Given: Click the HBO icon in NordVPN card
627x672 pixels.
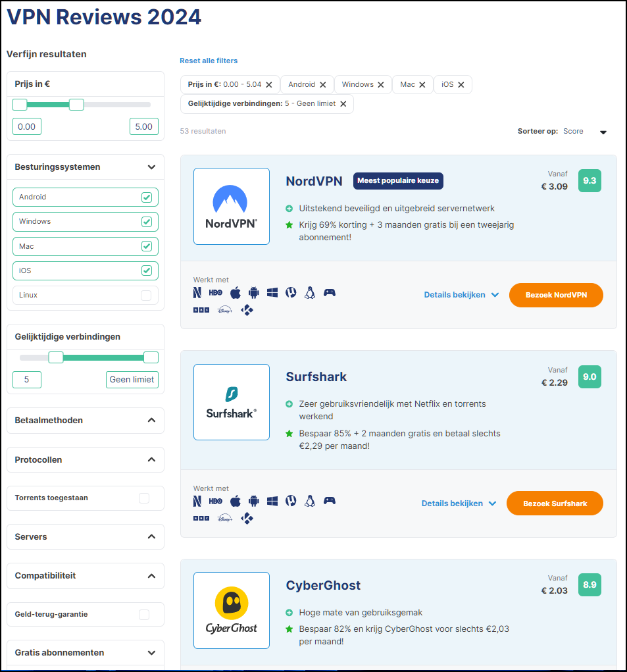Looking at the screenshot, I should point(215,293).
